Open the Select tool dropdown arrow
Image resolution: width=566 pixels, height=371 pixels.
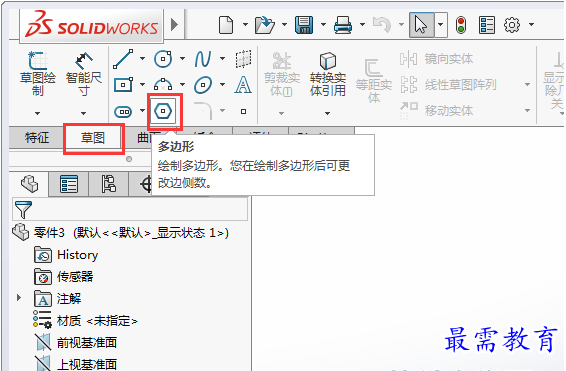[440, 25]
